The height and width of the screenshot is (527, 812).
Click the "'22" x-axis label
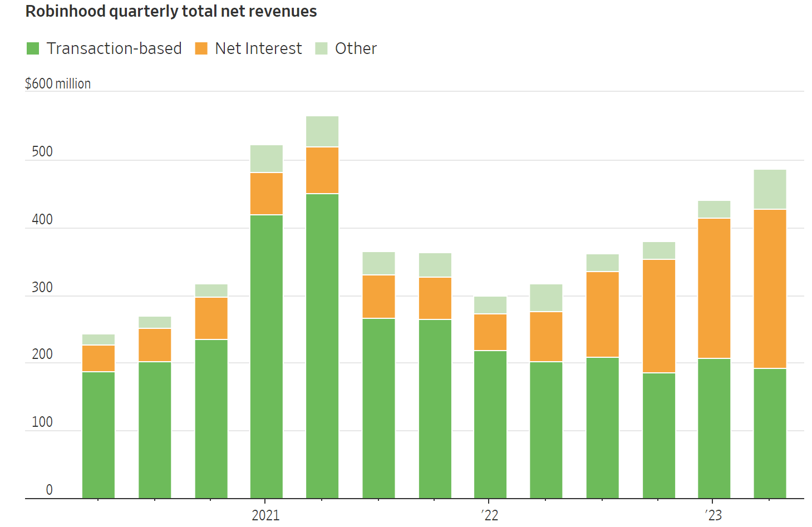coord(490,515)
